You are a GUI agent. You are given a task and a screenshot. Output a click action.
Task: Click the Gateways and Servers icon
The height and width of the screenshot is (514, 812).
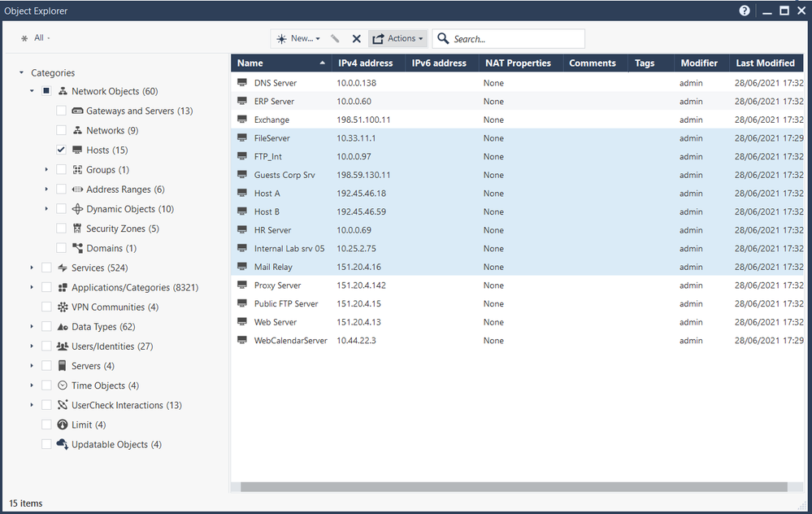click(x=77, y=111)
